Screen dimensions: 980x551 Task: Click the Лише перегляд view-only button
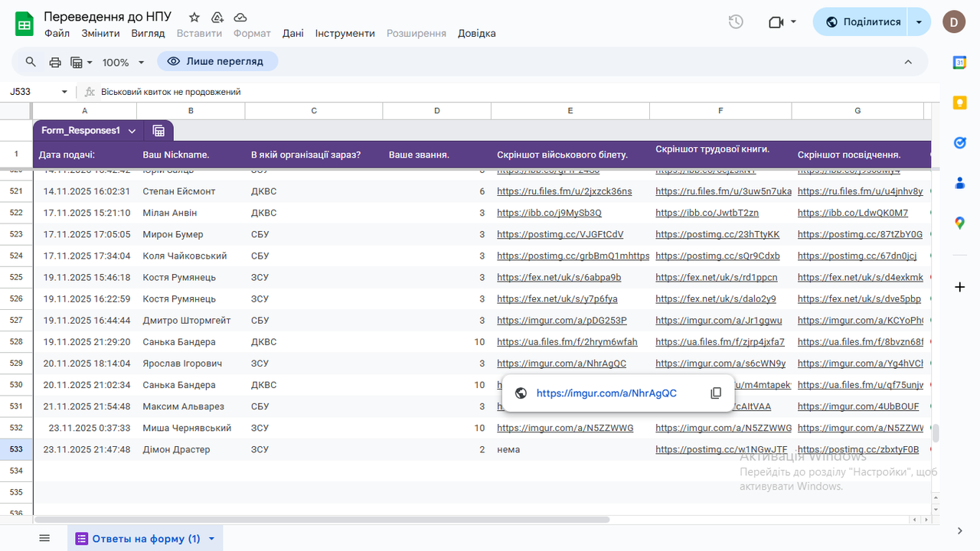[217, 61]
